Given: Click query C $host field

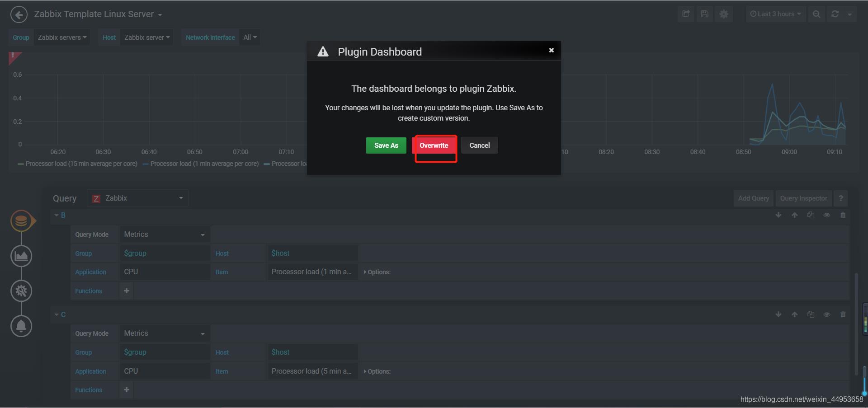Looking at the screenshot, I should [x=312, y=352].
